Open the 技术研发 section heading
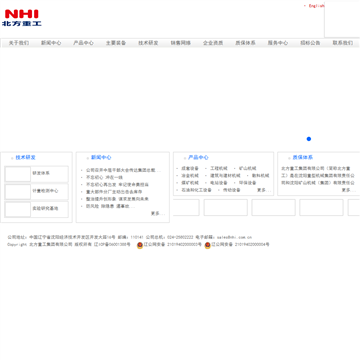This screenshot has height=360, width=360. (26, 157)
